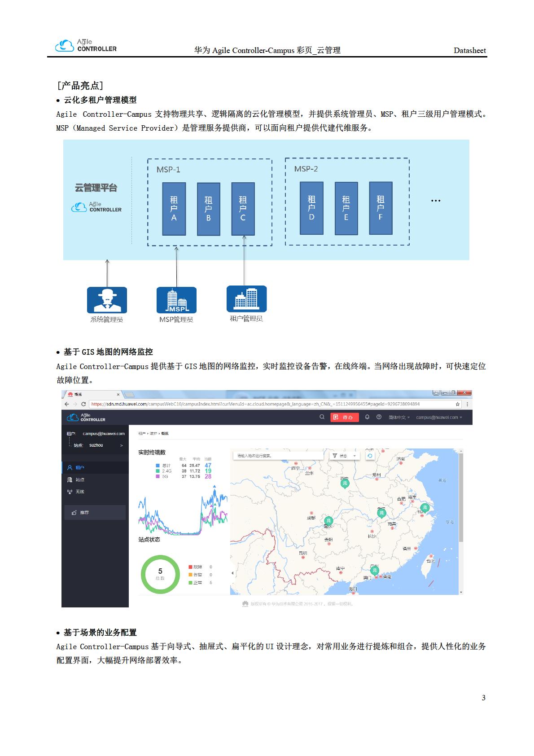Click the orange 告警 status swatch
This screenshot has height=756, width=534.
click(190, 575)
